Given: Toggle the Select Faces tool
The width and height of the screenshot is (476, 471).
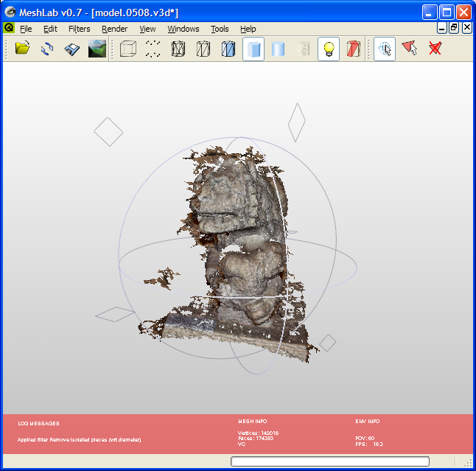Looking at the screenshot, I should pos(410,49).
